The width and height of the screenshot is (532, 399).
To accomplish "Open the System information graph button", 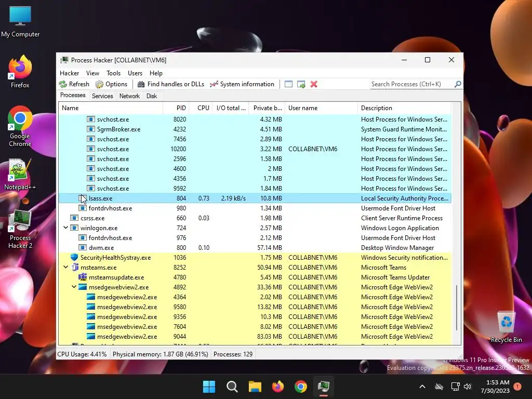I will click(x=242, y=84).
